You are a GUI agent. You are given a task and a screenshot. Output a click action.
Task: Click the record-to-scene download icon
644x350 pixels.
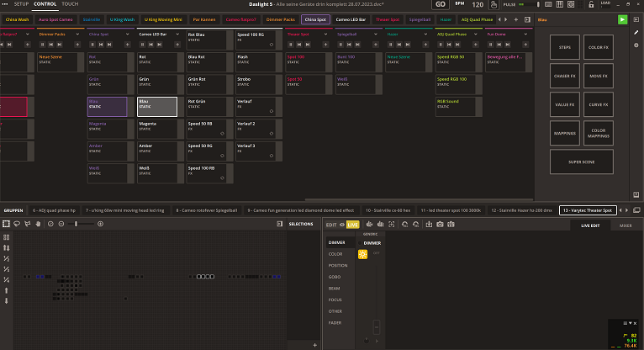429,225
